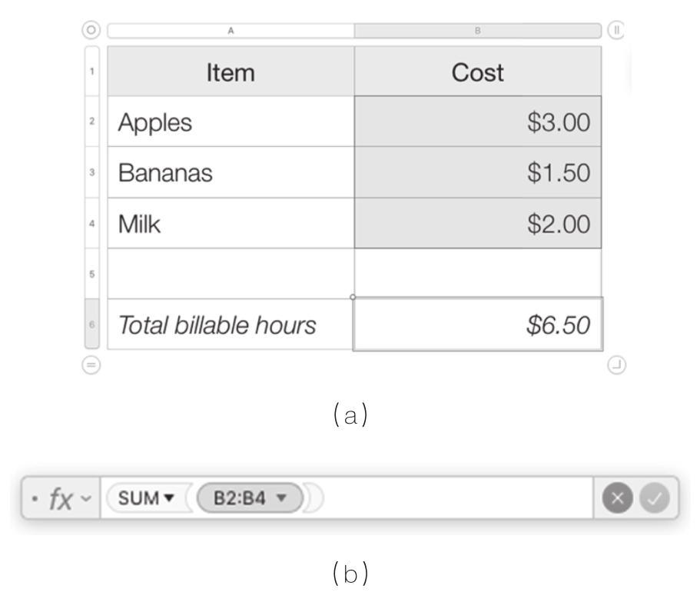This screenshot has height=599, width=700.
Task: Click the table resize handle at bottom-right
Action: point(615,365)
